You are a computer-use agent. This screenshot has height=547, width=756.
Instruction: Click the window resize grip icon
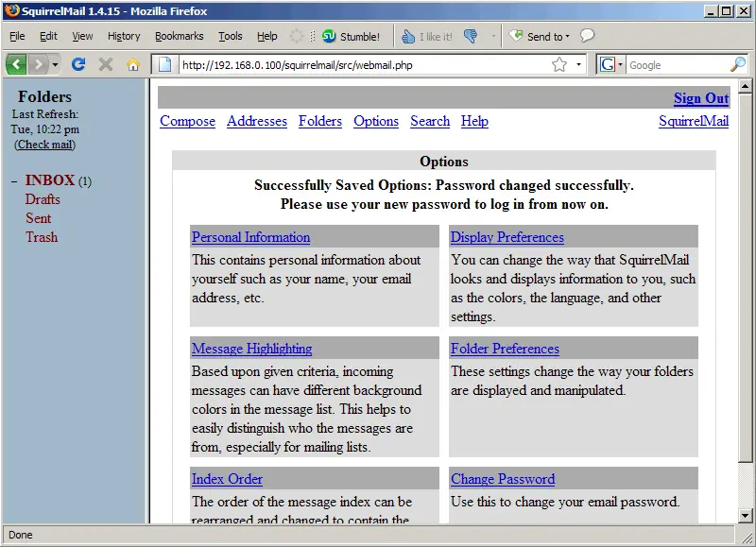(x=747, y=537)
